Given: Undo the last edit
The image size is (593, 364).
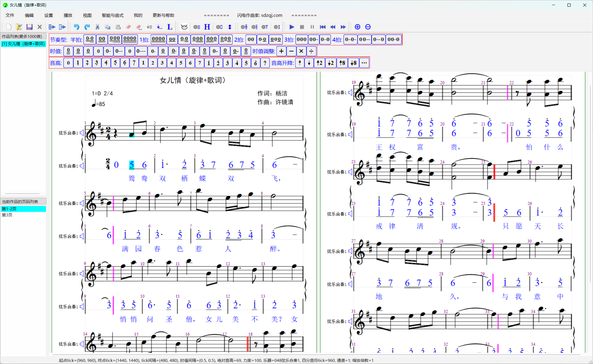Looking at the screenshot, I should 77,27.
